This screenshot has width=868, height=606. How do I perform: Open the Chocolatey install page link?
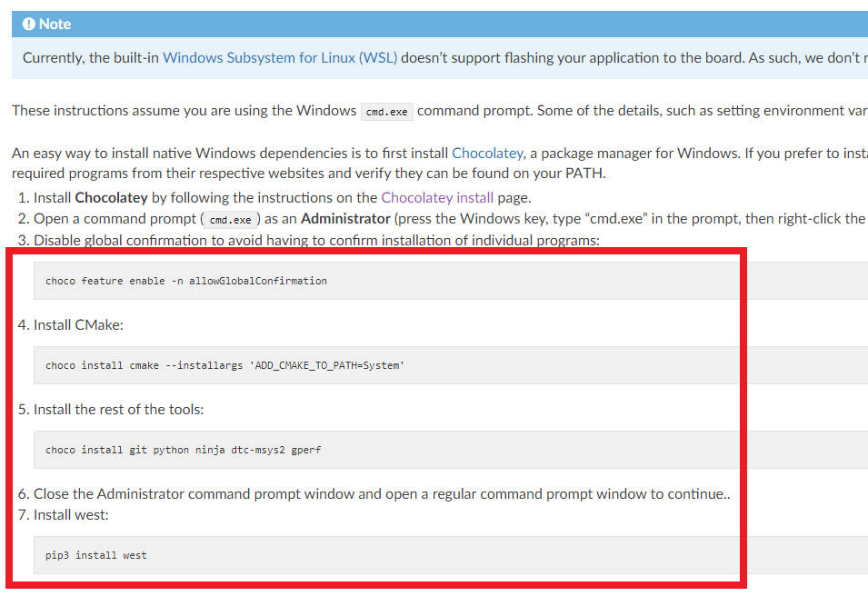437,197
